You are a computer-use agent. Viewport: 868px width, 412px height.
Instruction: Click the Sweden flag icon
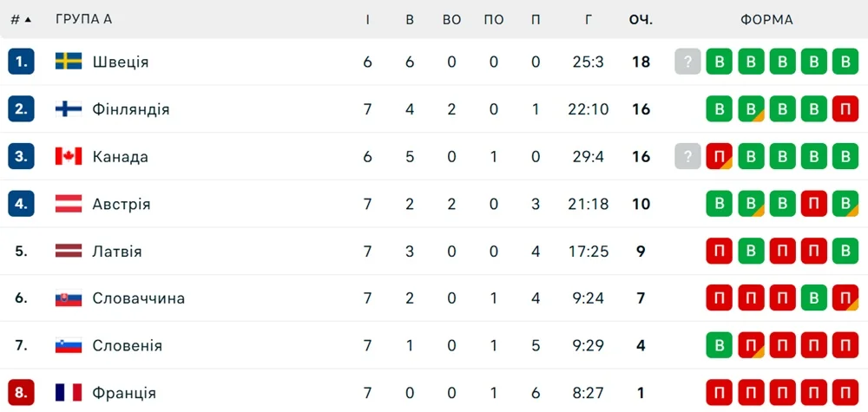pyautogui.click(x=69, y=62)
